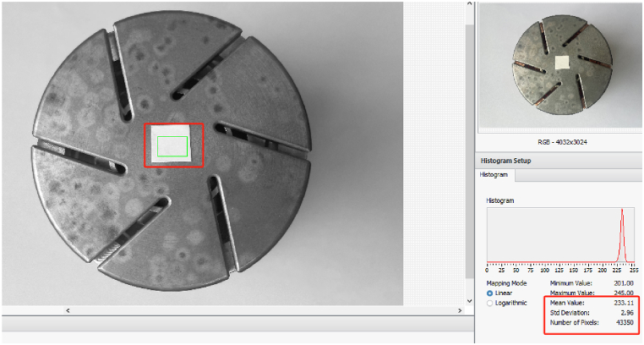Click the Mapping Mode label
Screen dimensions: 644x345
[x=506, y=283]
